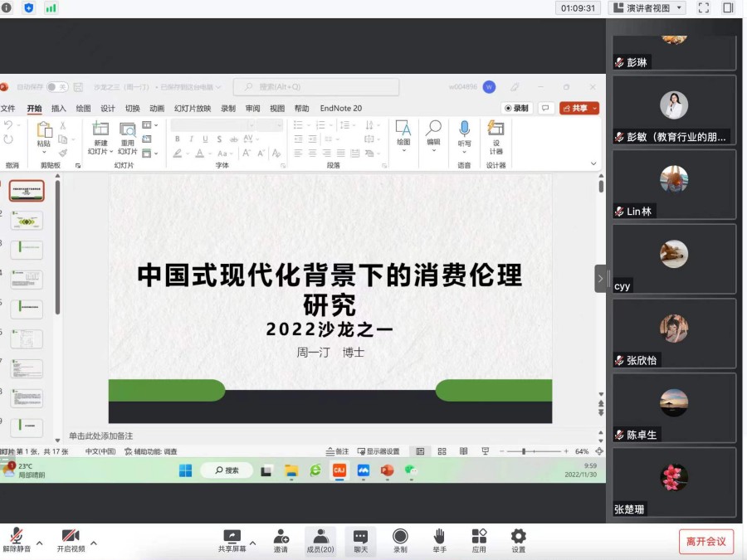The image size is (747, 560).
Task: Click the 离开会议 leave meeting button
Action: point(705,542)
